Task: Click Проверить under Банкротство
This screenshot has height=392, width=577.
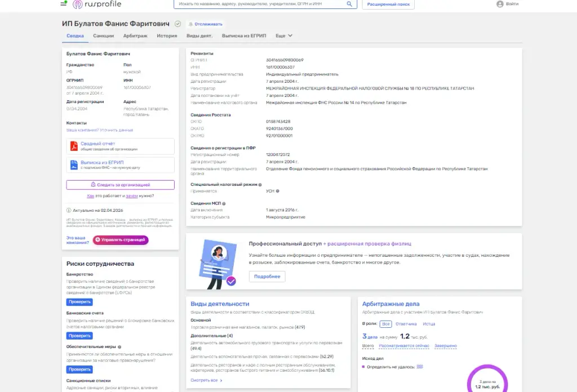Action: click(79, 302)
